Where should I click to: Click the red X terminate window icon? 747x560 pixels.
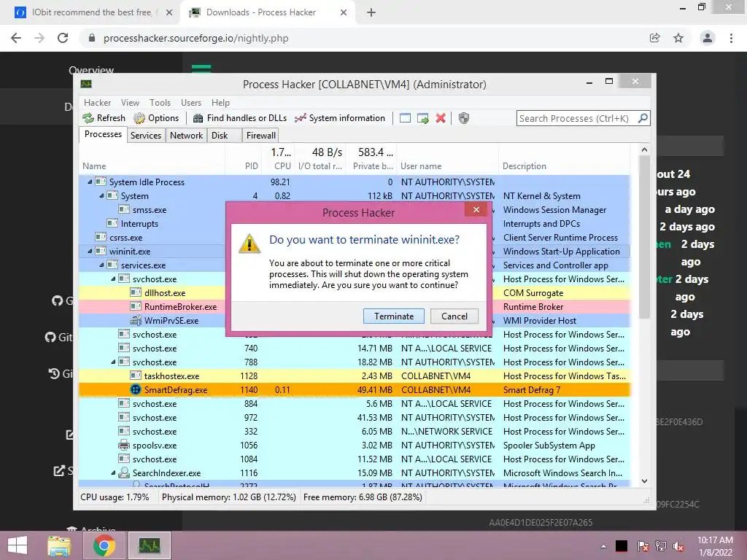441,118
